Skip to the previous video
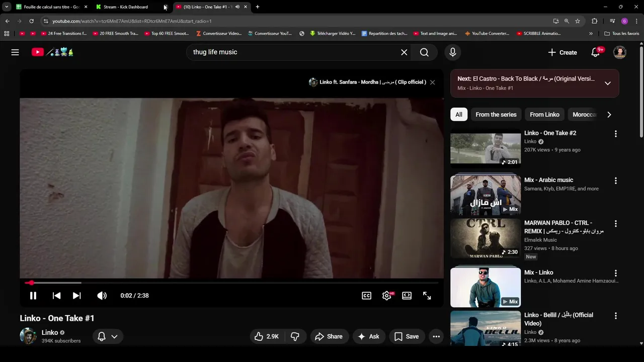The height and width of the screenshot is (362, 644). [57, 296]
